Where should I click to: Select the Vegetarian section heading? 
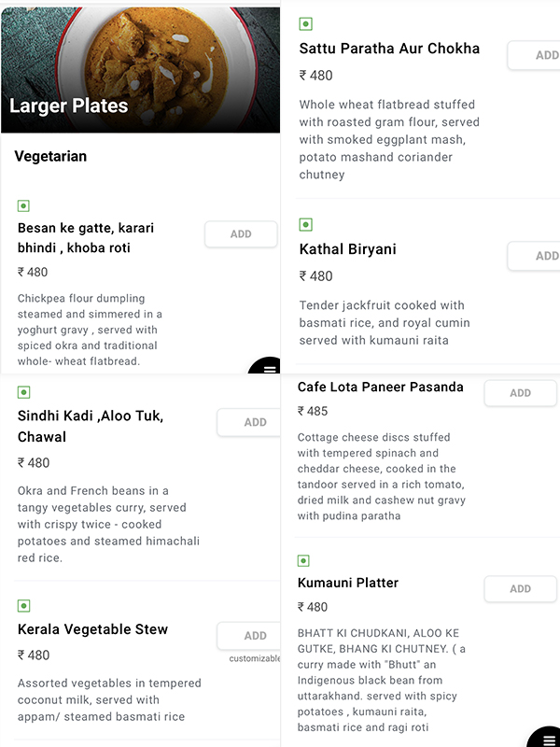point(50,156)
